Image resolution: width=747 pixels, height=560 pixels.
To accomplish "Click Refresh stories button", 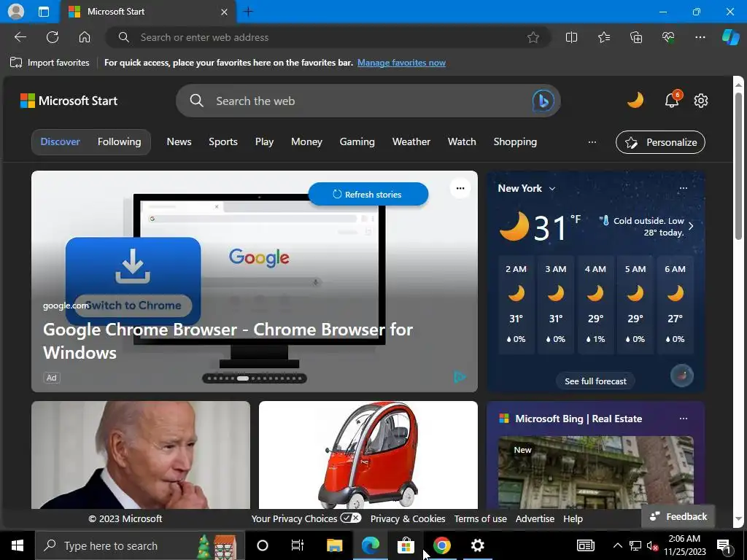I will 368,194.
